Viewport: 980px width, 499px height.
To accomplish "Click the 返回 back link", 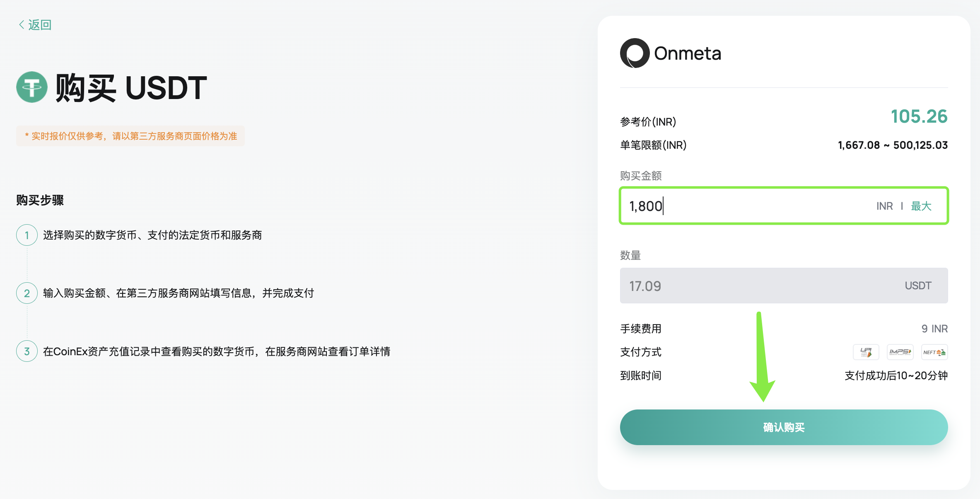I will [39, 25].
